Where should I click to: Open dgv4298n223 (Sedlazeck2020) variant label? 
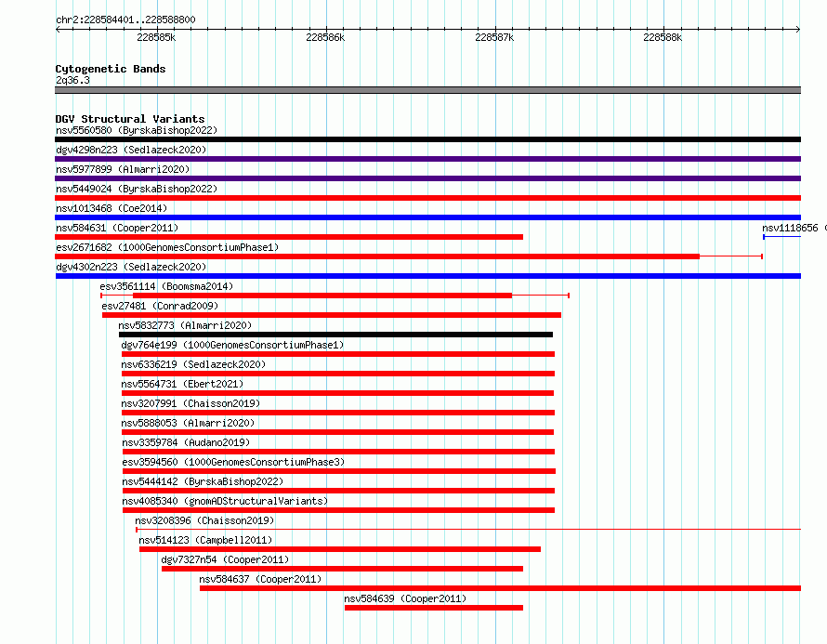point(131,150)
